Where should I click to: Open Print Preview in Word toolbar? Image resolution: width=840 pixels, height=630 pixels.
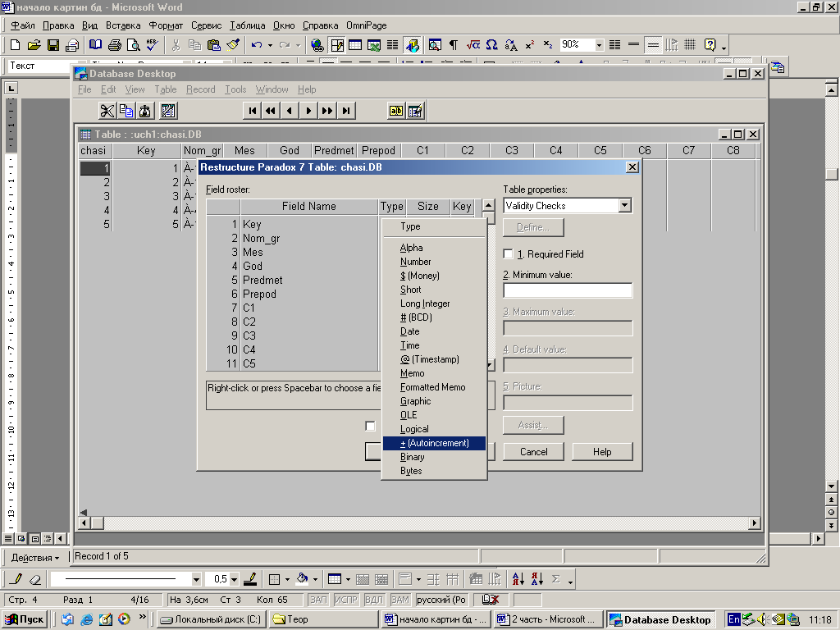(x=133, y=45)
